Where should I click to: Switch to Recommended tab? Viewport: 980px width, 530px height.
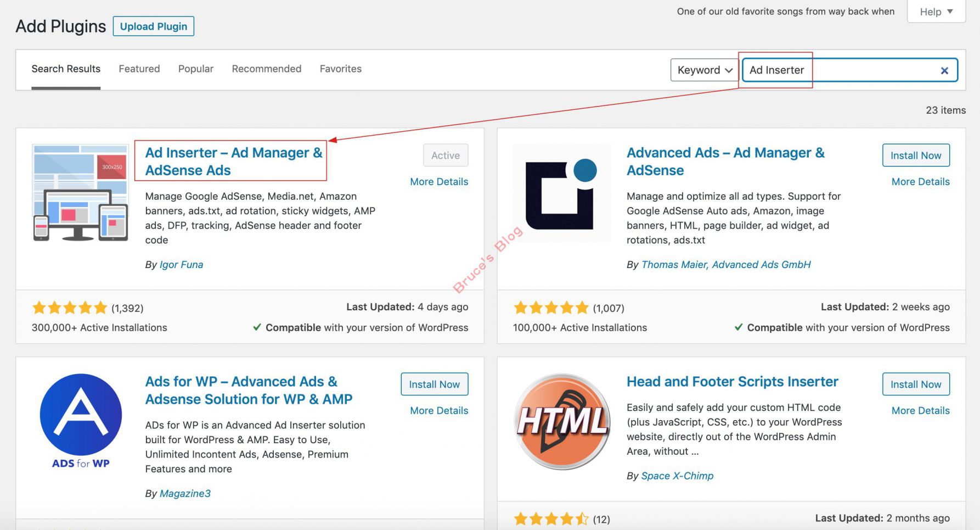(x=267, y=69)
